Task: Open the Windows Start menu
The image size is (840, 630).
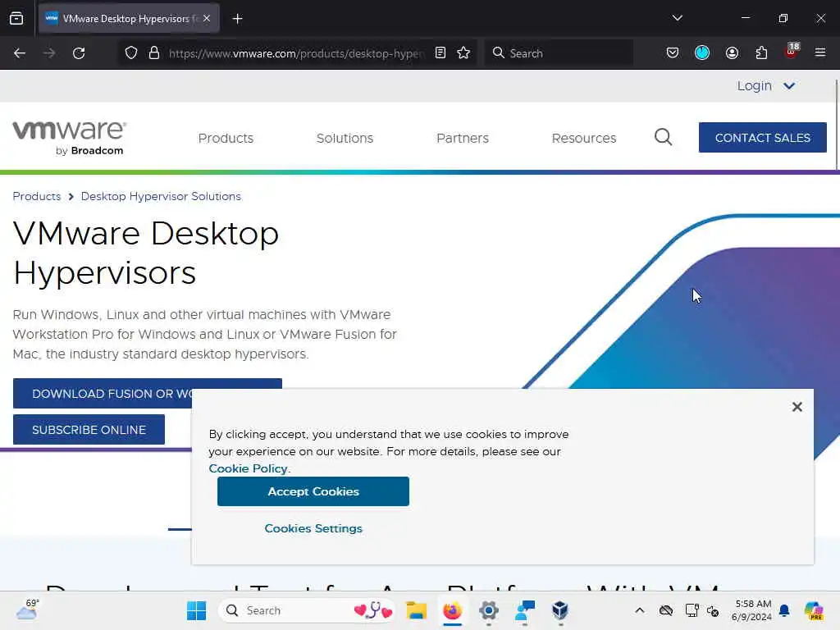Action: pyautogui.click(x=196, y=610)
